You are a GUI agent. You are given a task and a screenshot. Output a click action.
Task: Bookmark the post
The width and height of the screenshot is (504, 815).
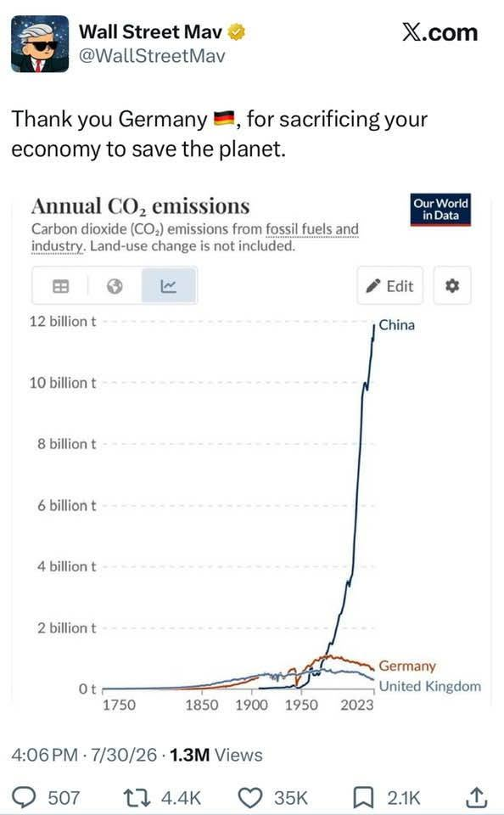tap(363, 797)
